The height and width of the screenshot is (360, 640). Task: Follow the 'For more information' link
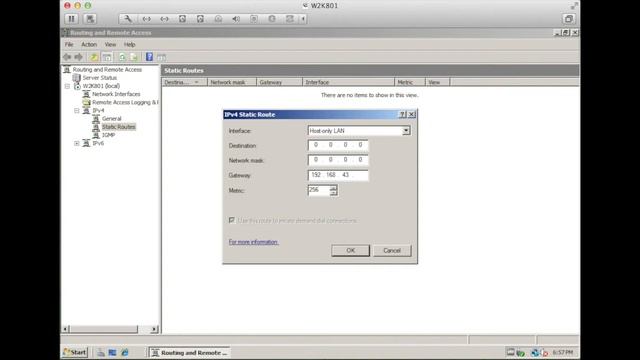pyautogui.click(x=253, y=242)
